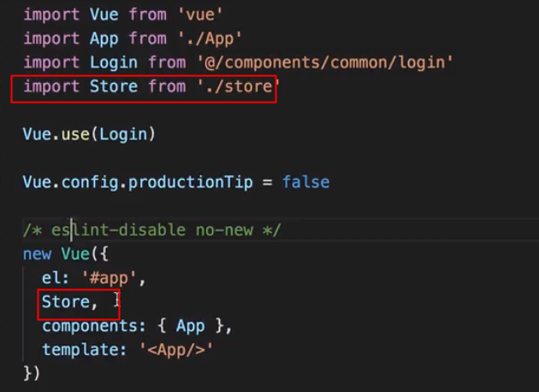The image size is (539, 392).
Task: Click the line "import Store from './store'"
Action: pos(151,86)
